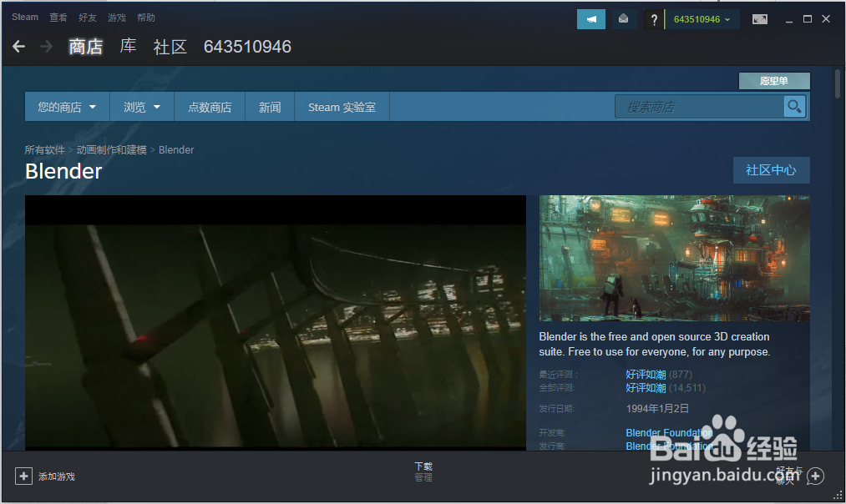This screenshot has width=846, height=504.
Task: Navigate forward with the right arrow
Action: [x=44, y=47]
